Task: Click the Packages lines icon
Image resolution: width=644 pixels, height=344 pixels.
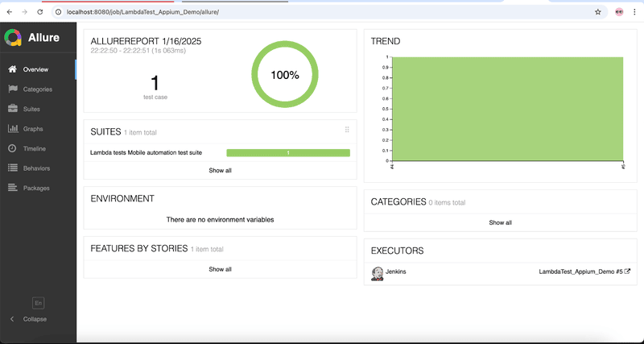Action: [x=13, y=188]
